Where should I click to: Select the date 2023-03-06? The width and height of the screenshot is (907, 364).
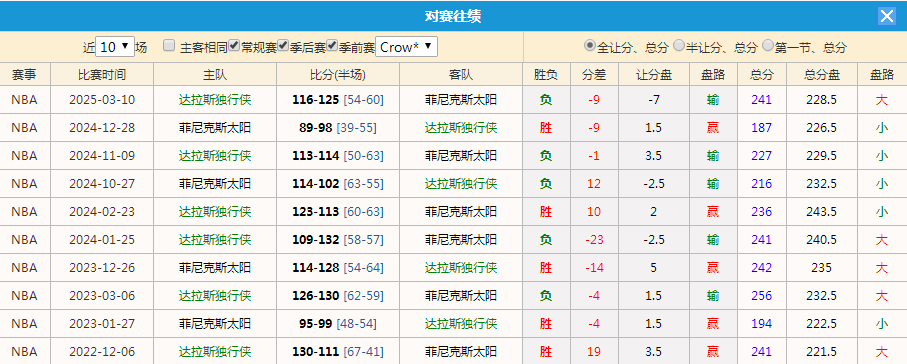pyautogui.click(x=102, y=296)
